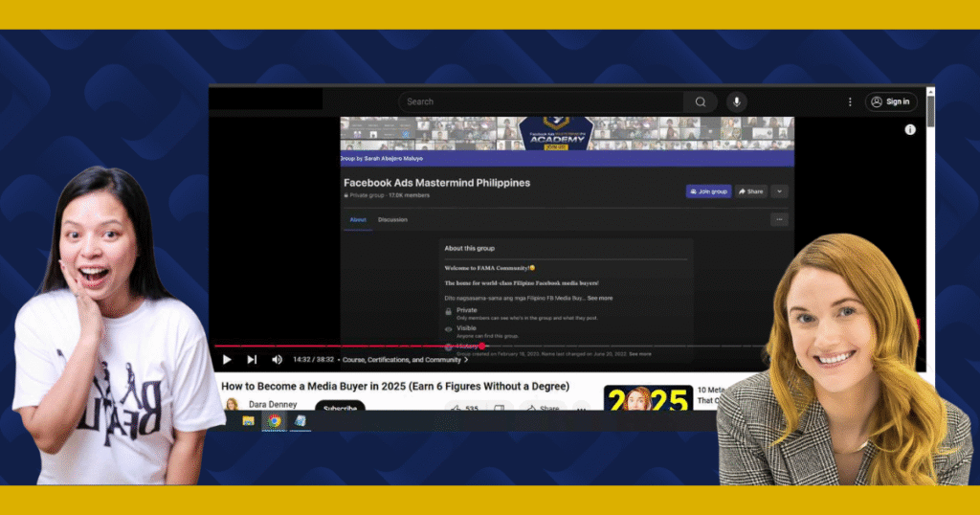980x515 pixels.
Task: Click 'Group by Sarah Abejero Maluyo' text
Action: (382, 159)
